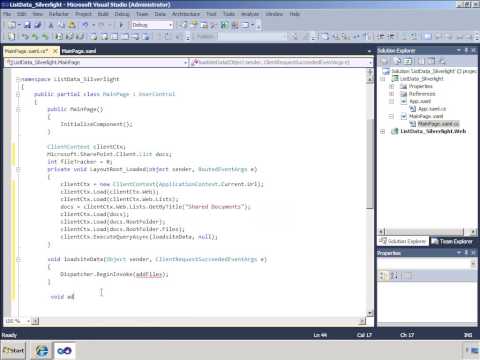The width and height of the screenshot is (480, 360).
Task: Collapse the MainPage() constructor outline
Action: tap(18, 109)
